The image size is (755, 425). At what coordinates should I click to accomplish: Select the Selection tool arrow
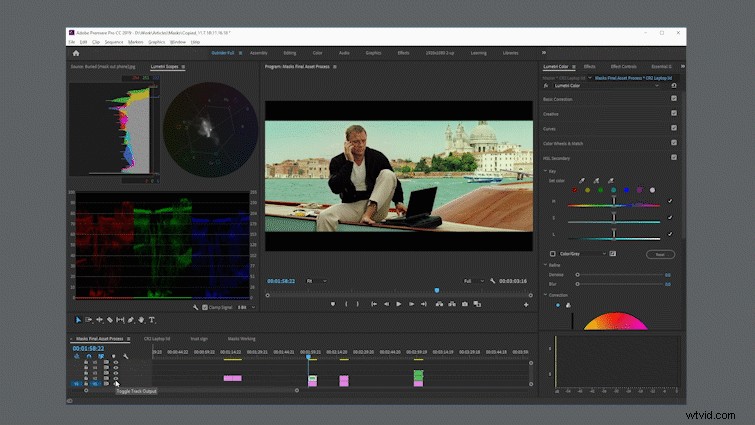coord(78,320)
